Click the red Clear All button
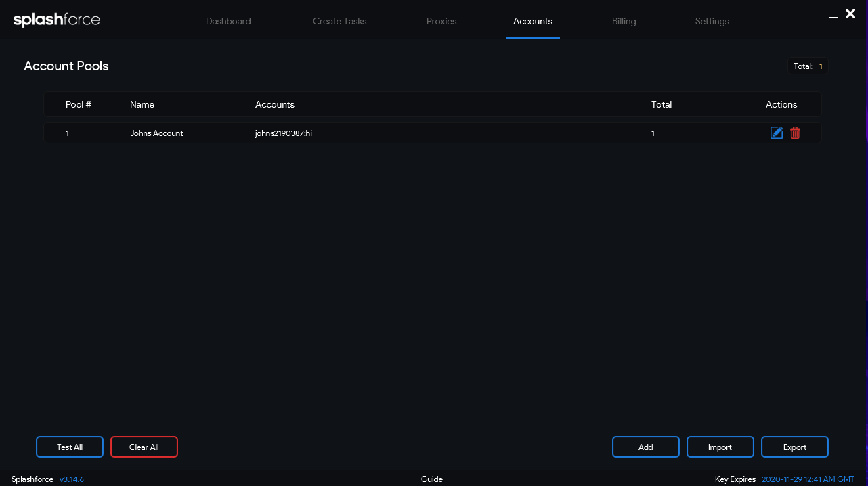 coord(144,447)
